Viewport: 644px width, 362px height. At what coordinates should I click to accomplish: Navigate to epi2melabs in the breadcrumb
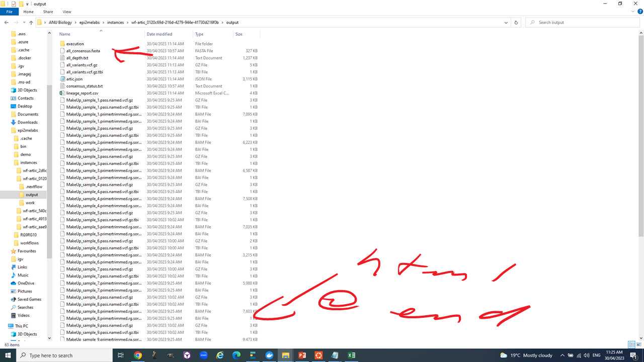pyautogui.click(x=90, y=23)
